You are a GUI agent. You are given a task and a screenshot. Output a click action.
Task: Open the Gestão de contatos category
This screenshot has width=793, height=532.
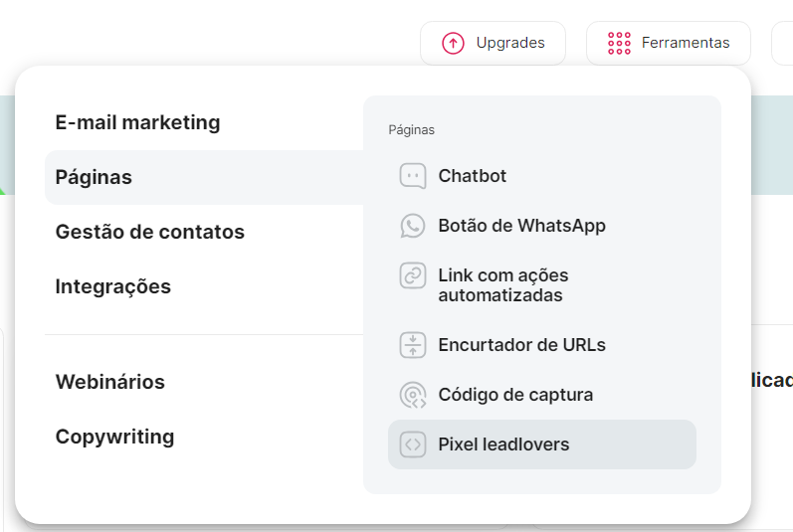149,233
